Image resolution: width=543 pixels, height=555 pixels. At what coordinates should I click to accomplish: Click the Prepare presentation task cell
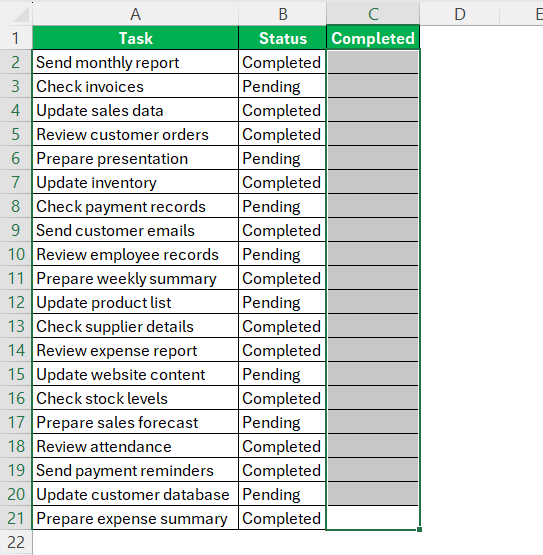135,158
